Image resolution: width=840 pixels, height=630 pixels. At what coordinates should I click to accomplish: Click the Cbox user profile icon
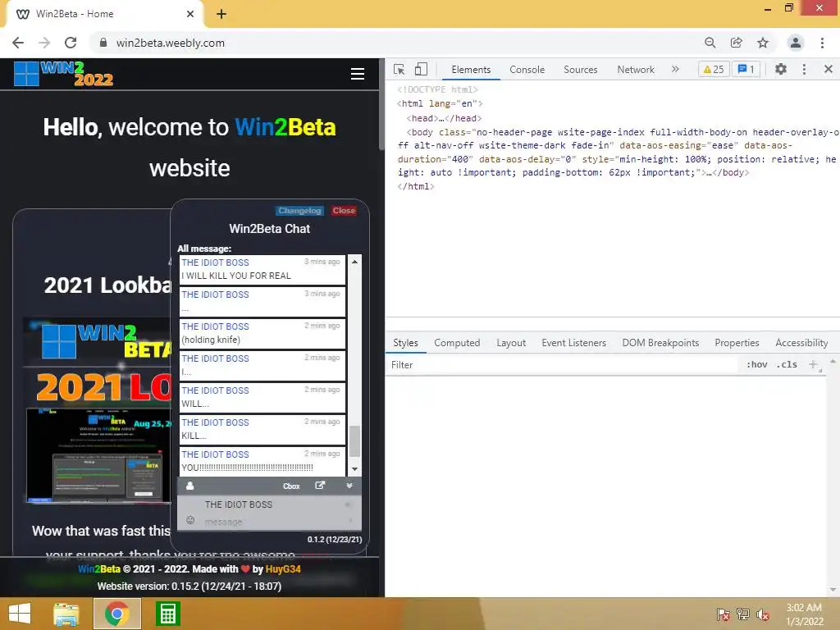[x=189, y=486]
